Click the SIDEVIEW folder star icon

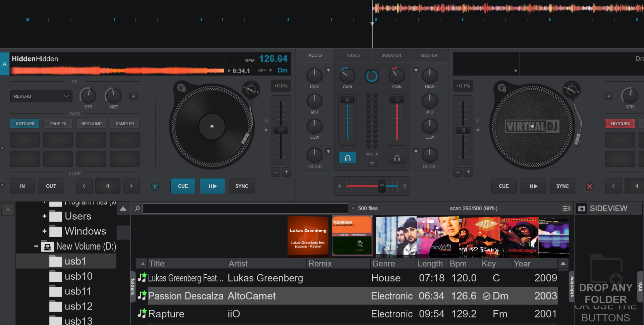tap(582, 208)
